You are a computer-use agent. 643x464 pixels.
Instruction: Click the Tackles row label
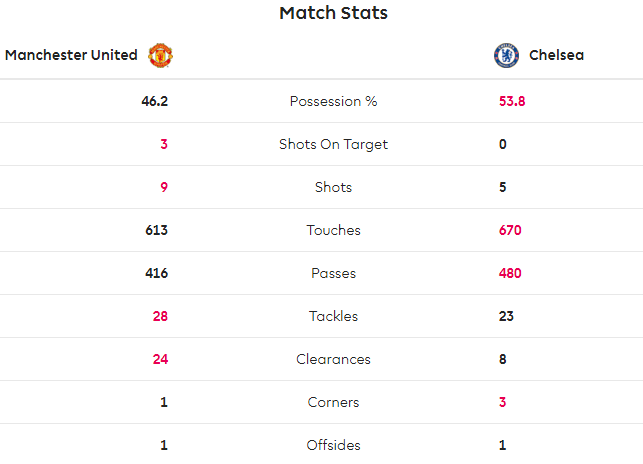click(x=333, y=316)
